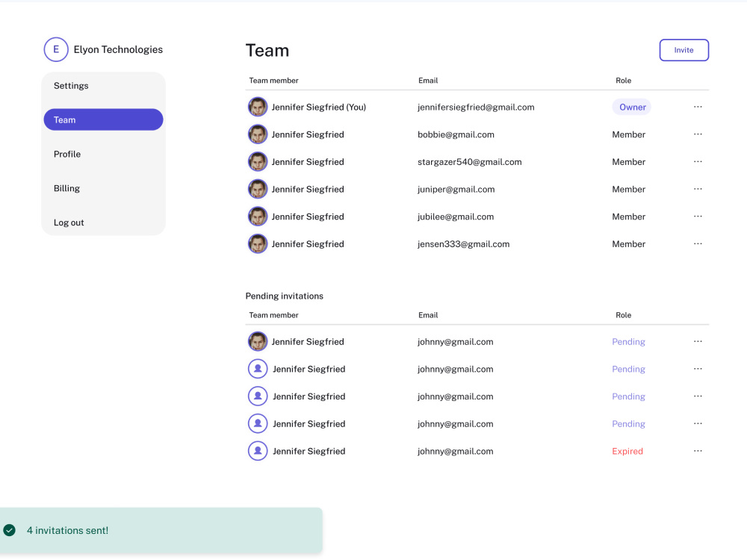Click the Elyon Technologies E logo
This screenshot has width=747, height=560.
pyautogui.click(x=56, y=49)
